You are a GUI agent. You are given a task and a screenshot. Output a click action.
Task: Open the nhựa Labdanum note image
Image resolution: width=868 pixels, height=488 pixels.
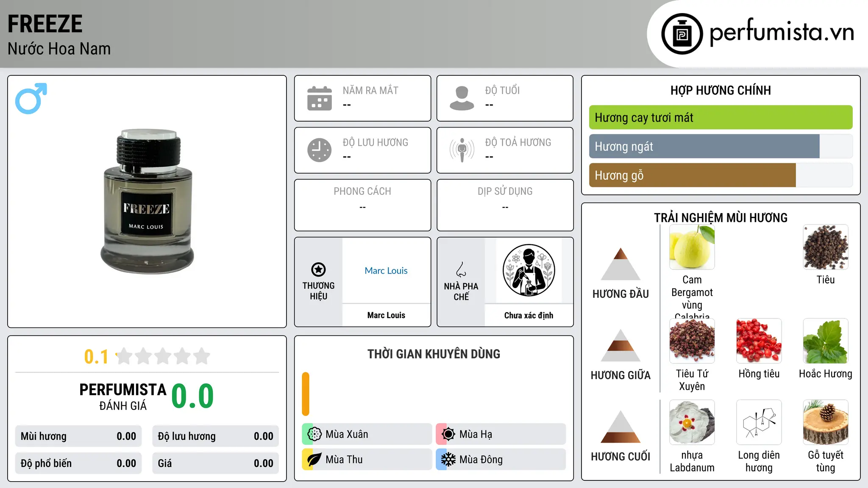[x=692, y=422]
